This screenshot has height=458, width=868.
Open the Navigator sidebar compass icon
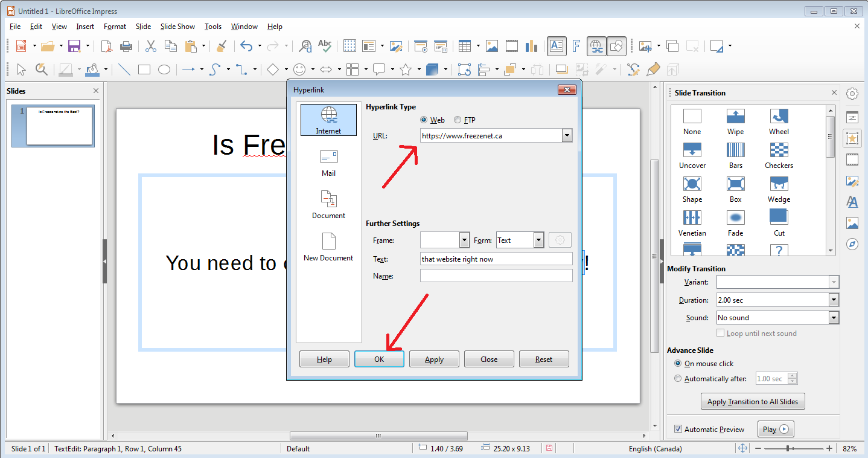point(852,244)
